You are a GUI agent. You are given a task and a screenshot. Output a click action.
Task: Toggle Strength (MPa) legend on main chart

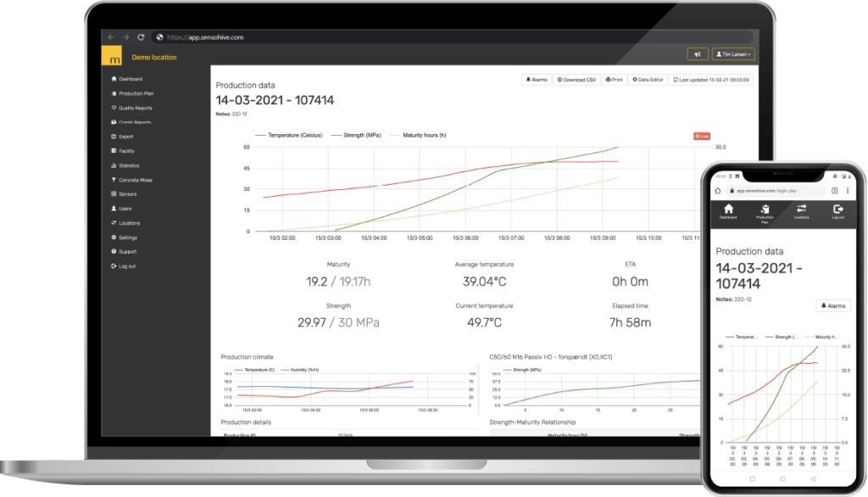356,135
